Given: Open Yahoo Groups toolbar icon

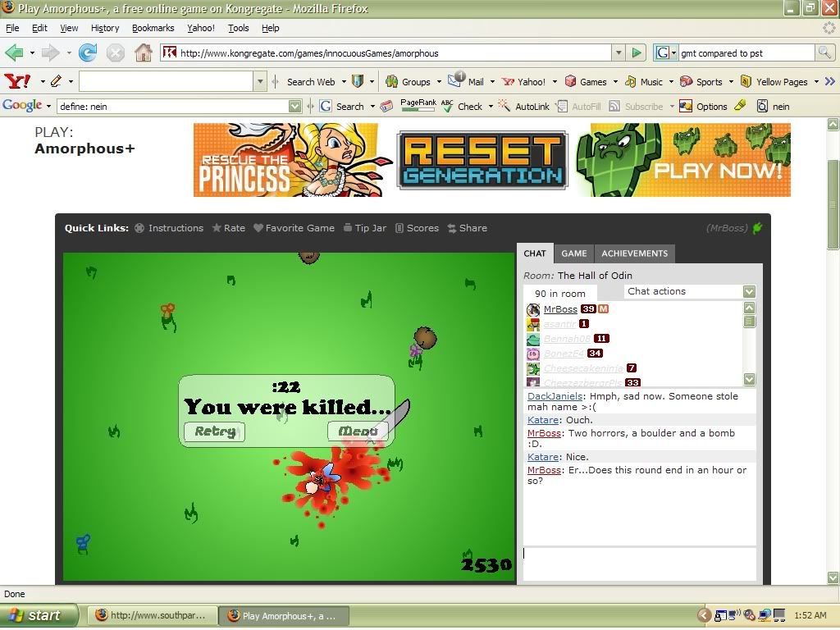Looking at the screenshot, I should tap(409, 82).
